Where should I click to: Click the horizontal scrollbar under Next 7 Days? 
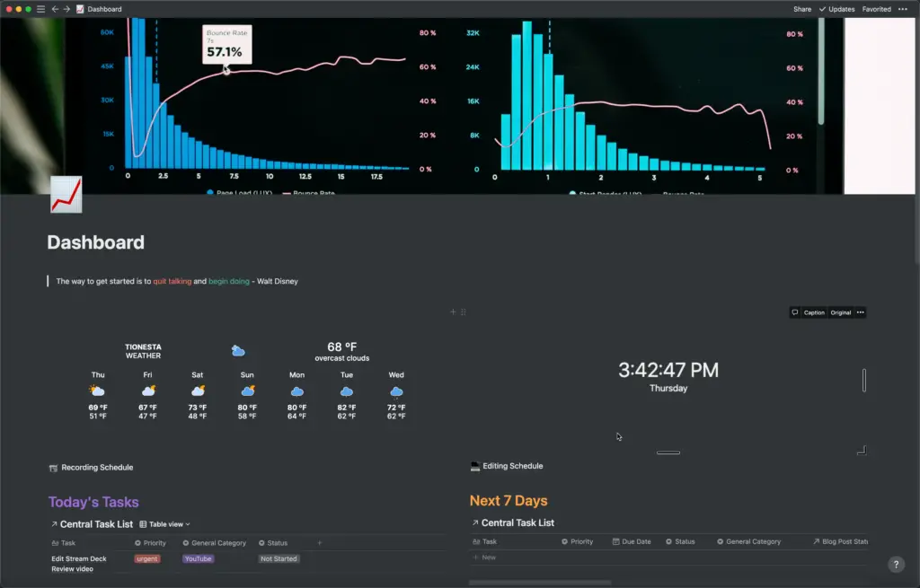click(x=540, y=582)
